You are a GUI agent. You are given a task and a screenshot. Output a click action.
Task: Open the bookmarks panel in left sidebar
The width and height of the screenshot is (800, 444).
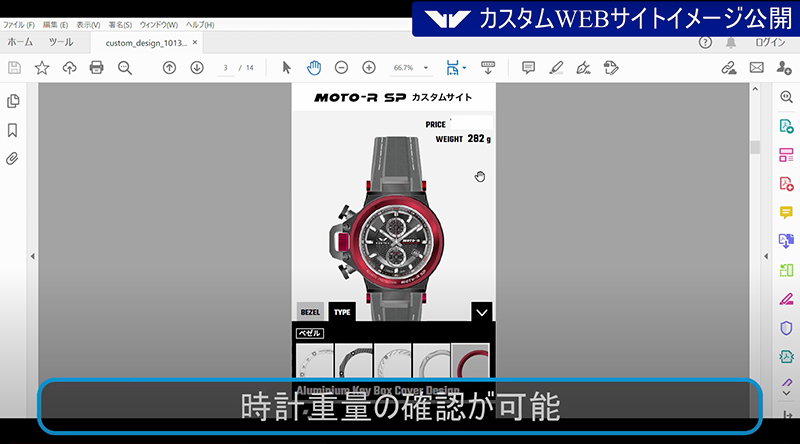tap(14, 130)
